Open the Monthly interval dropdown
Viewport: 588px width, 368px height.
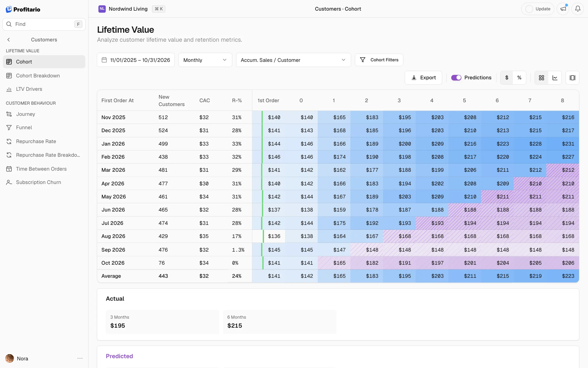(205, 60)
